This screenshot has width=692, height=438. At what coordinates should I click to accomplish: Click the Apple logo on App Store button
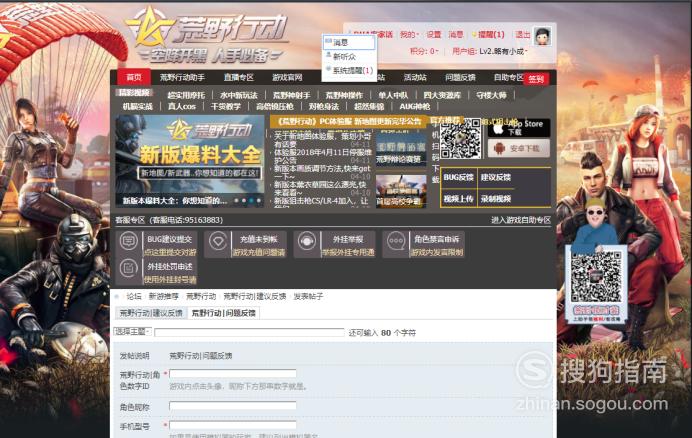498,128
